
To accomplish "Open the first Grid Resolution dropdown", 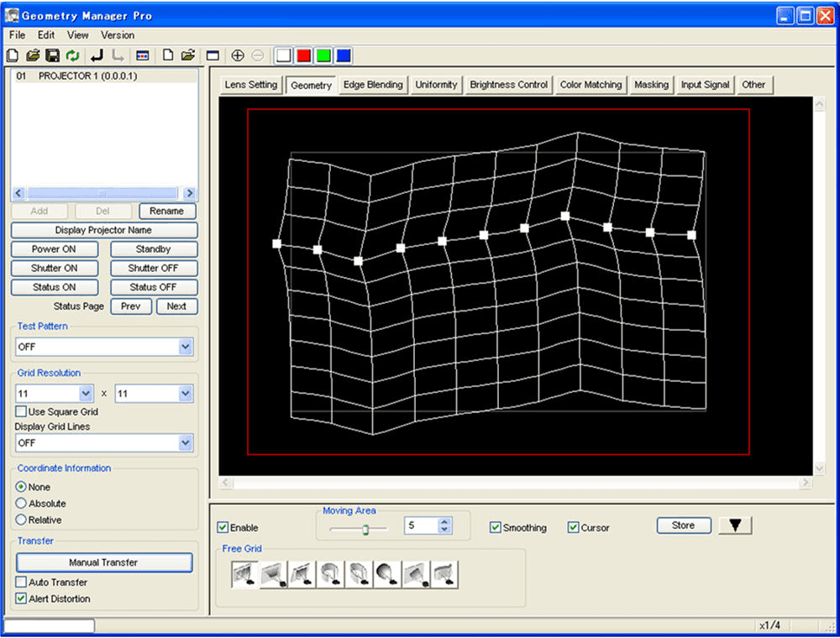I will coord(86,394).
